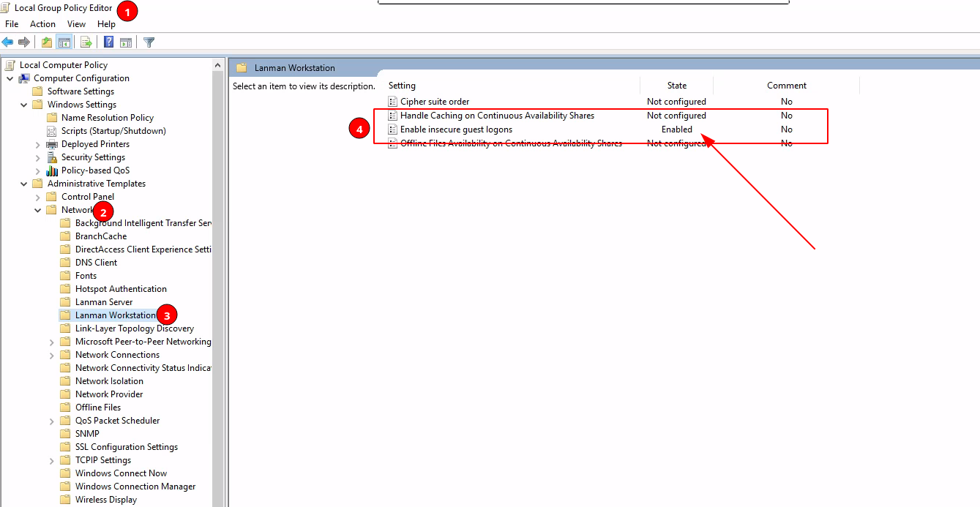Select Background Intelligent Transfer Service folder
Viewport: 980px width, 507px height.
(x=143, y=223)
